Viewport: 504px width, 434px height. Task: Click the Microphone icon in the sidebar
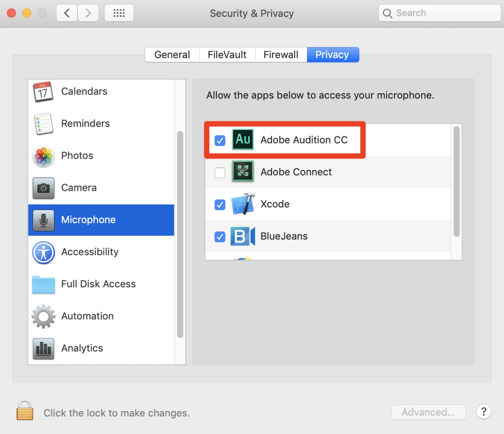tap(43, 220)
